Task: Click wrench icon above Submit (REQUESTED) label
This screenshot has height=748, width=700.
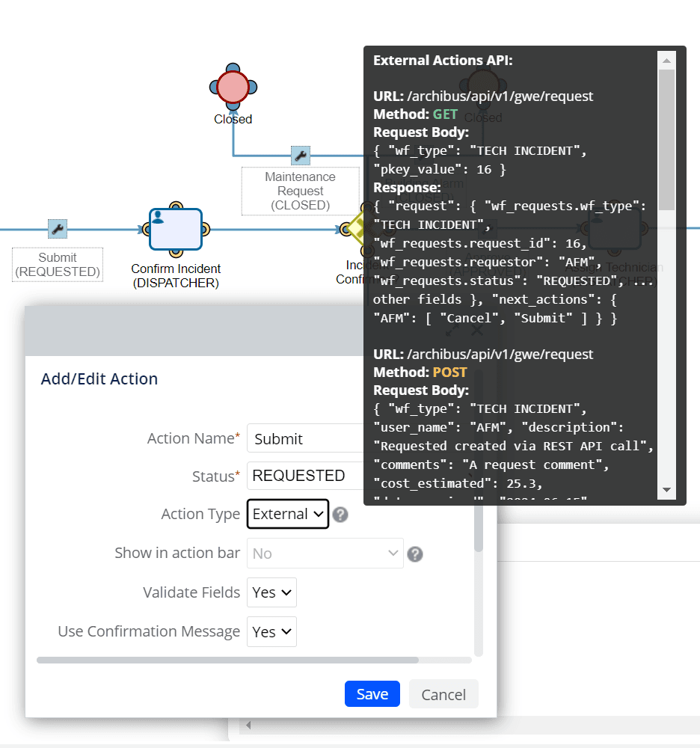Action: [58, 228]
